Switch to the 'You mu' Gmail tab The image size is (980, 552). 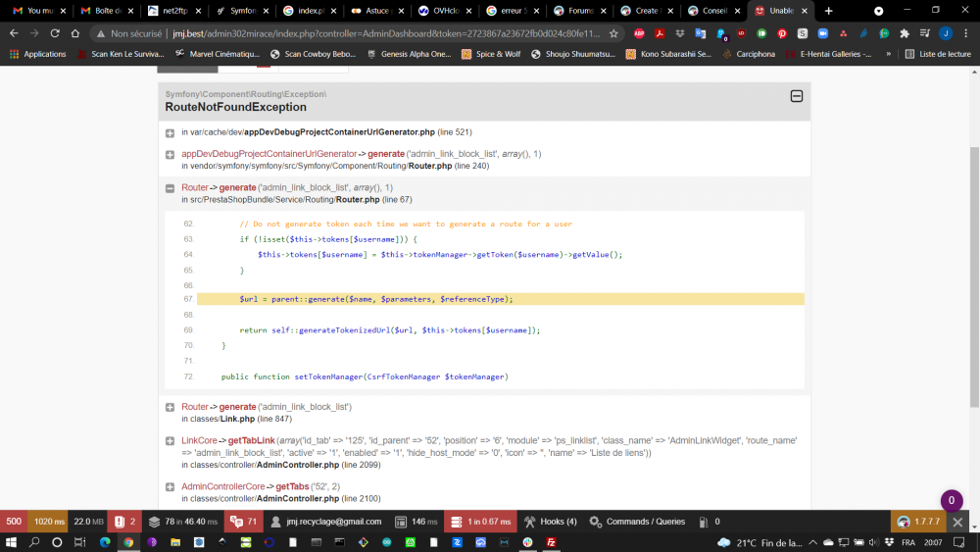(x=39, y=11)
